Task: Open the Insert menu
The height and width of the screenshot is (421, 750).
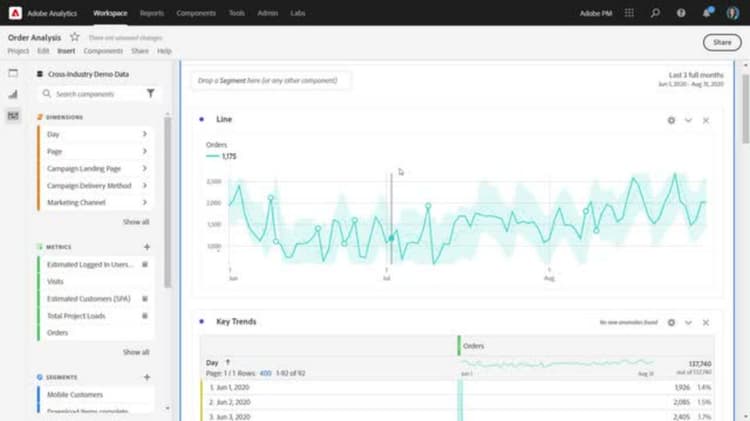Action: [x=66, y=51]
